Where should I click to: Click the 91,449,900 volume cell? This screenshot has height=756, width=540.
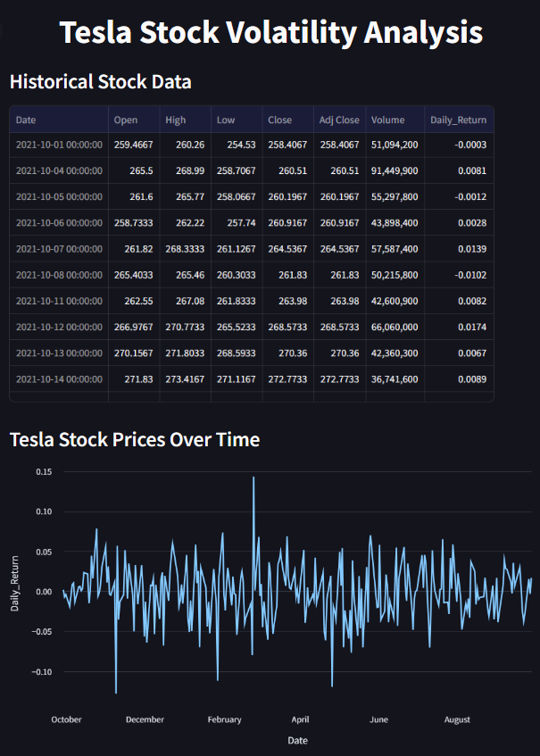395,170
